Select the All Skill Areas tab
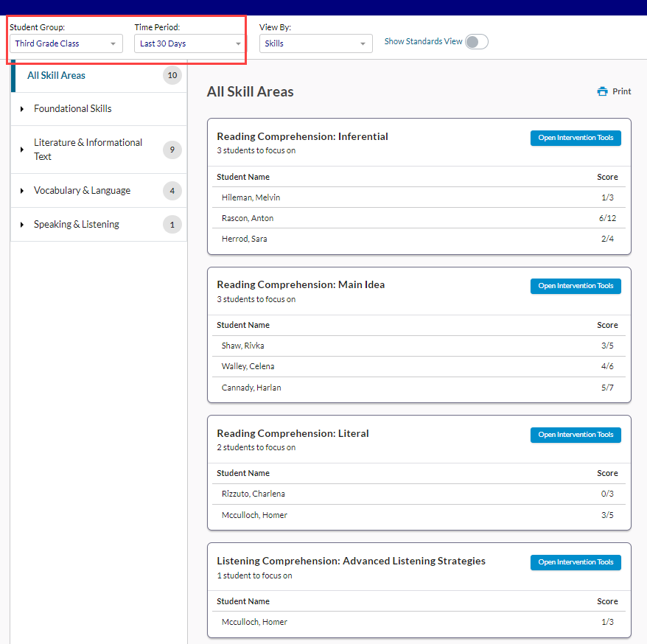The width and height of the screenshot is (647, 644). (57, 75)
